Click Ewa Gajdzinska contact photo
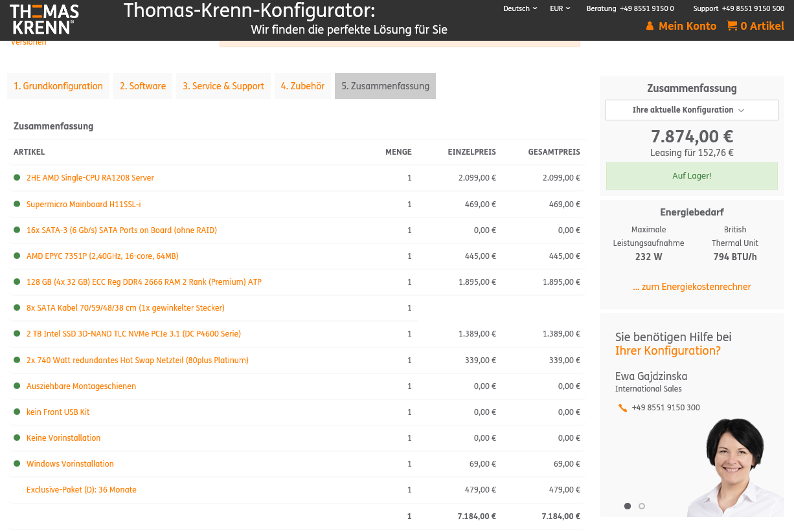The width and height of the screenshot is (794, 532). coord(735,467)
